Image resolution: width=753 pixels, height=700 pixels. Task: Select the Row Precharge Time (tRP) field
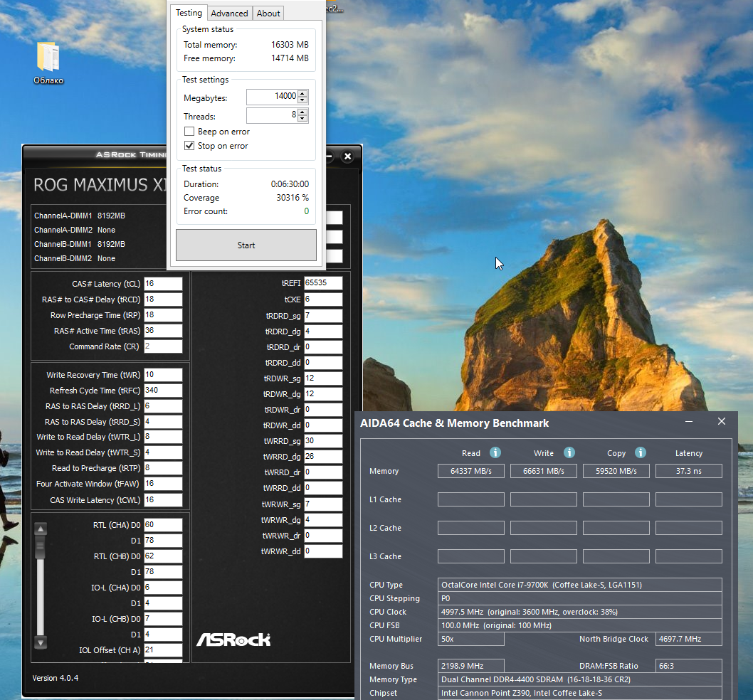163,315
